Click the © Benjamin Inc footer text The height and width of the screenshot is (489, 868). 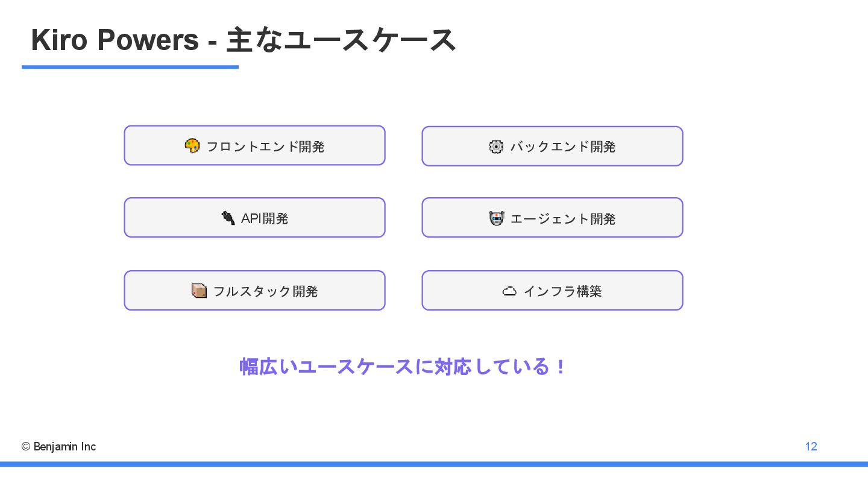point(59,447)
